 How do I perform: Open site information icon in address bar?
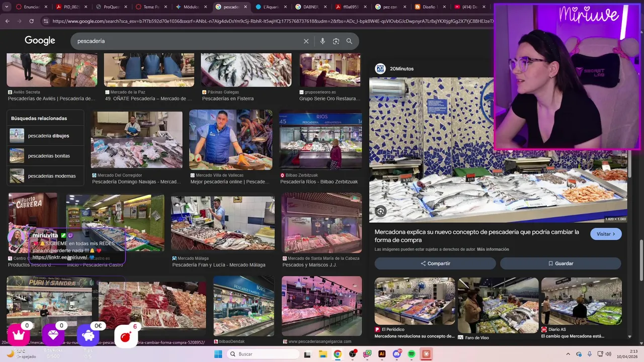(46, 21)
